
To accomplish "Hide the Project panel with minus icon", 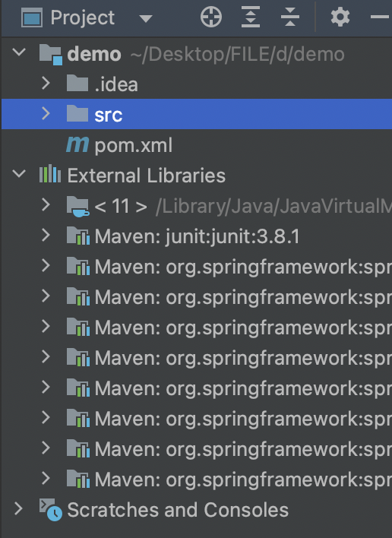I will click(x=381, y=17).
